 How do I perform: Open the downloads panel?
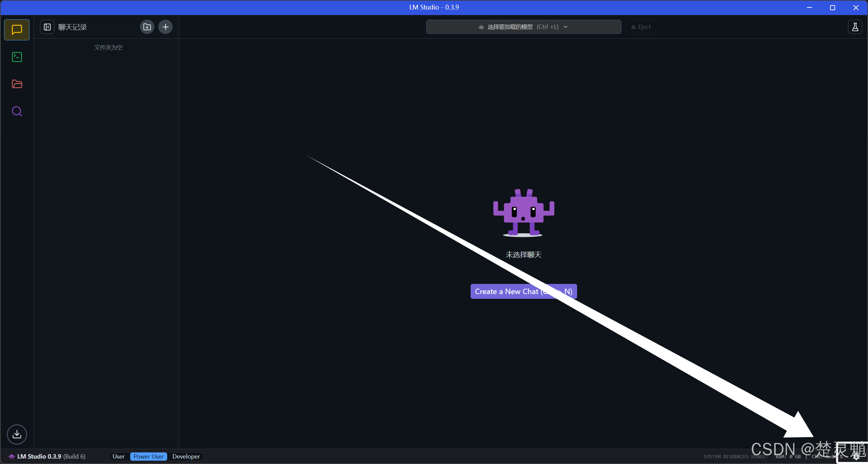click(17, 434)
